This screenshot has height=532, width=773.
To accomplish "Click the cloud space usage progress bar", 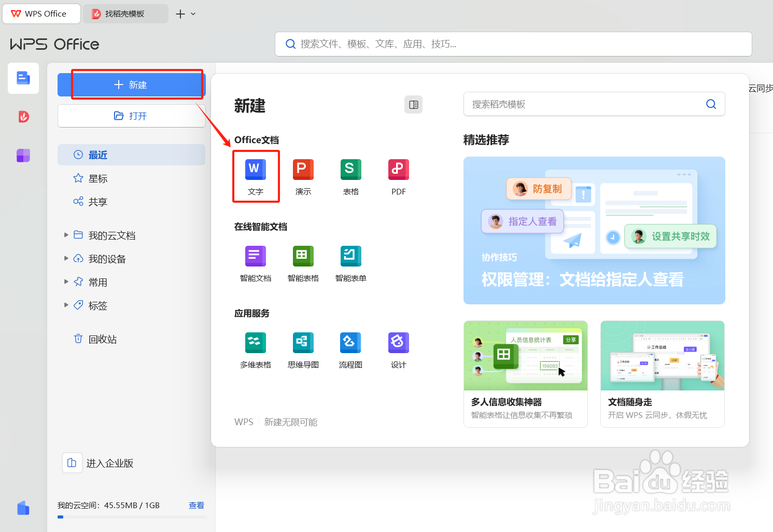I will coord(132,517).
